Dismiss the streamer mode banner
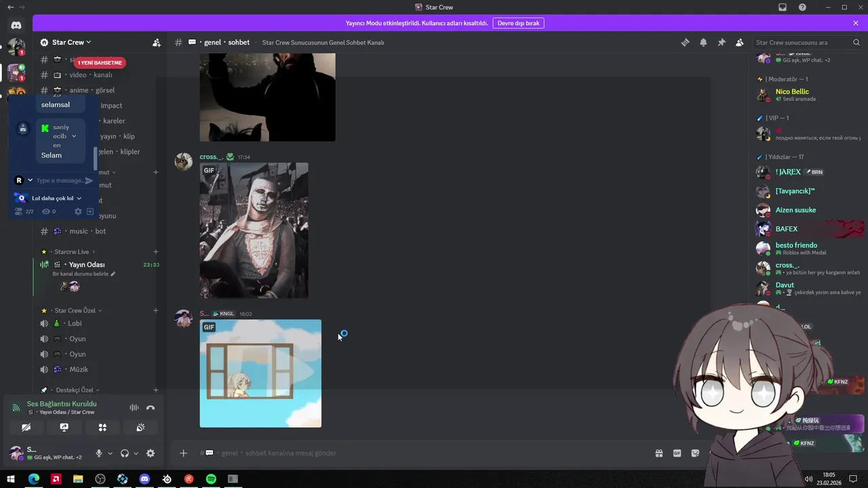This screenshot has width=868, height=488. pos(856,23)
